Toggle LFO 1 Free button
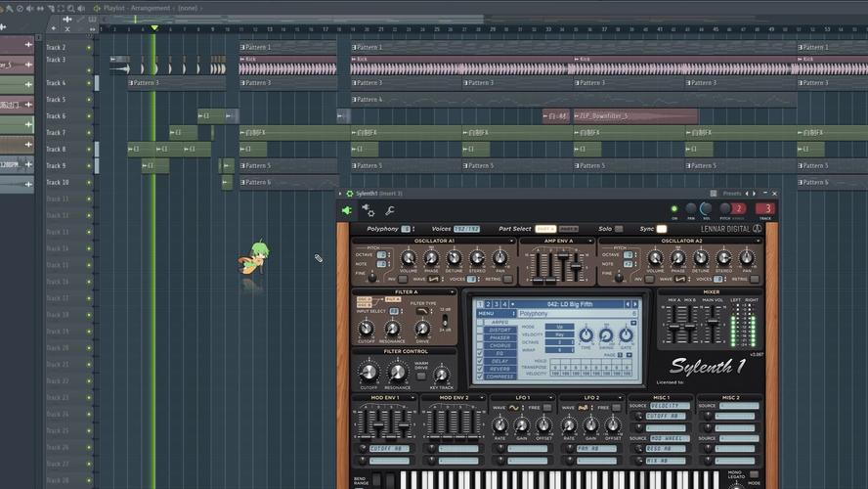 547,408
